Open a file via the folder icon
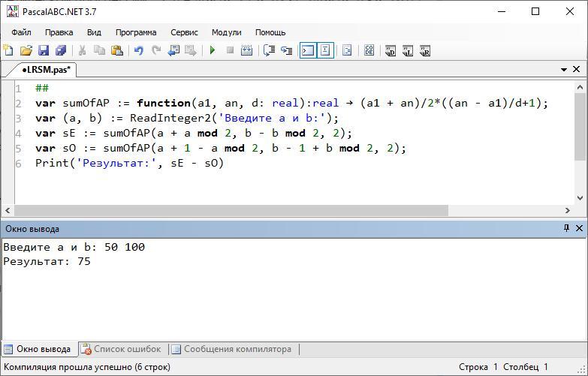The height and width of the screenshot is (376, 588). point(26,50)
